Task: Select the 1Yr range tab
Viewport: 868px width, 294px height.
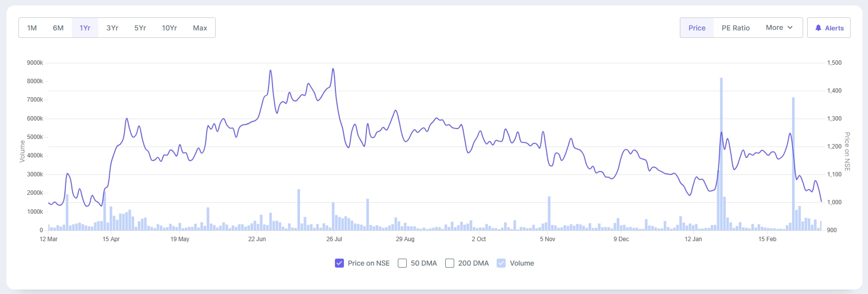Action: [x=85, y=28]
